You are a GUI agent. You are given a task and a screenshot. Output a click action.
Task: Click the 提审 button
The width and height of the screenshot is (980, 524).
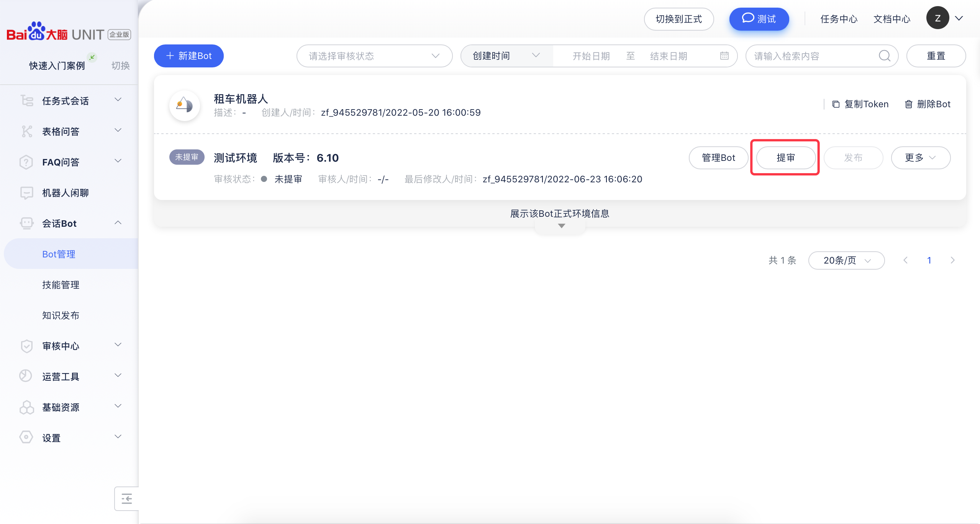pos(786,158)
